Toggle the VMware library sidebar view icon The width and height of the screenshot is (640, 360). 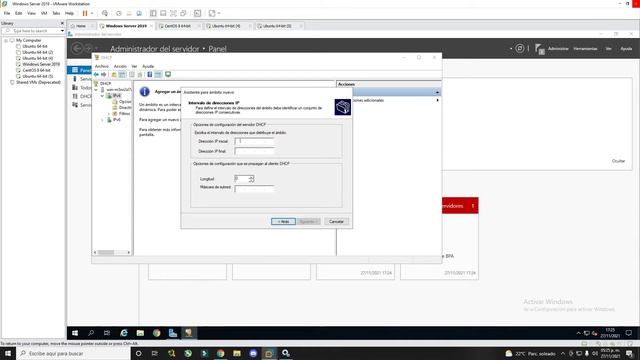(153, 13)
